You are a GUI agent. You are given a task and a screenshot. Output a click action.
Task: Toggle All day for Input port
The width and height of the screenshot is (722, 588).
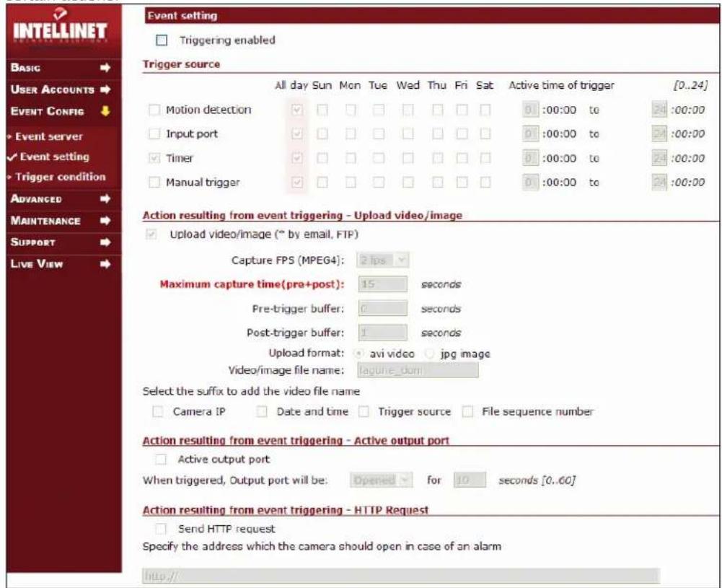point(297,134)
